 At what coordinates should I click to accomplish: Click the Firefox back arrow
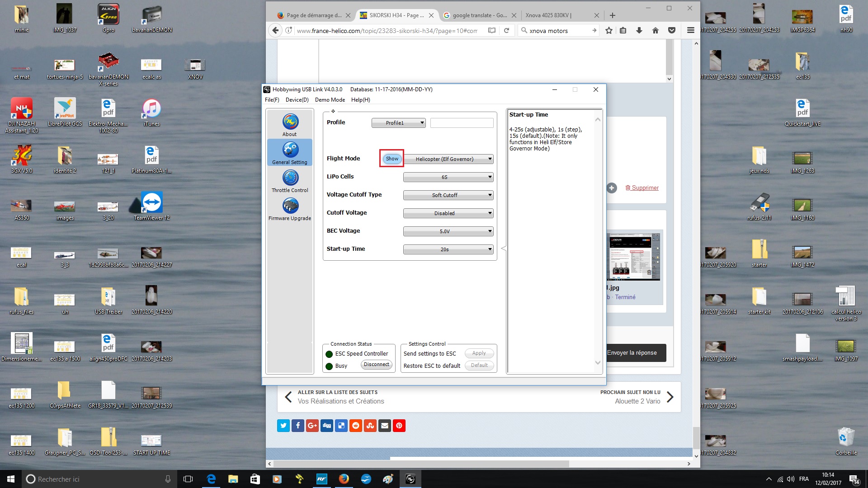click(275, 31)
